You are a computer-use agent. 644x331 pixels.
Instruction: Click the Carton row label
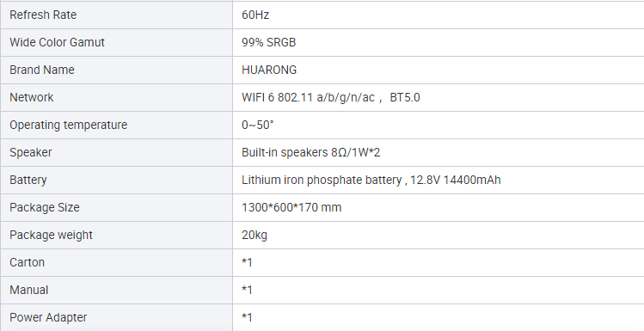28,262
